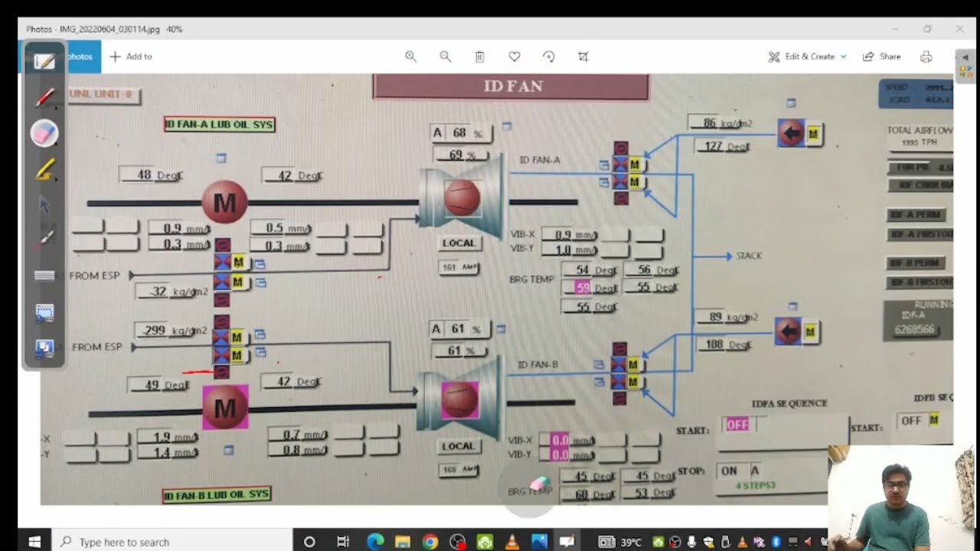Click the bottom screen tool in annotation bar

click(x=44, y=348)
